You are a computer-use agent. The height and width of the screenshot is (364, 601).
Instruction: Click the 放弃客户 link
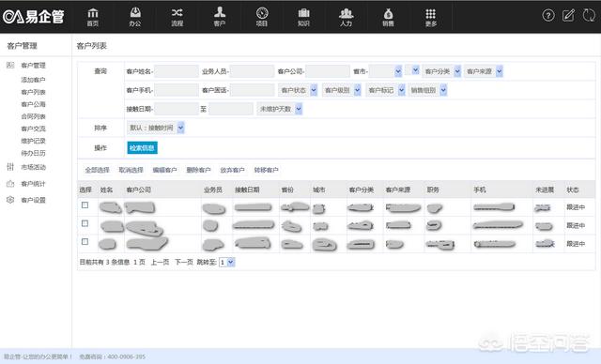pyautogui.click(x=232, y=170)
